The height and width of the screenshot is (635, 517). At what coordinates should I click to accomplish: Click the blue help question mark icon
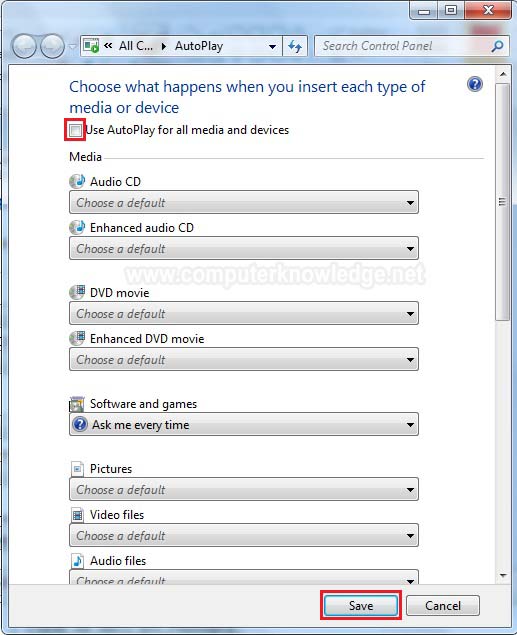[474, 84]
